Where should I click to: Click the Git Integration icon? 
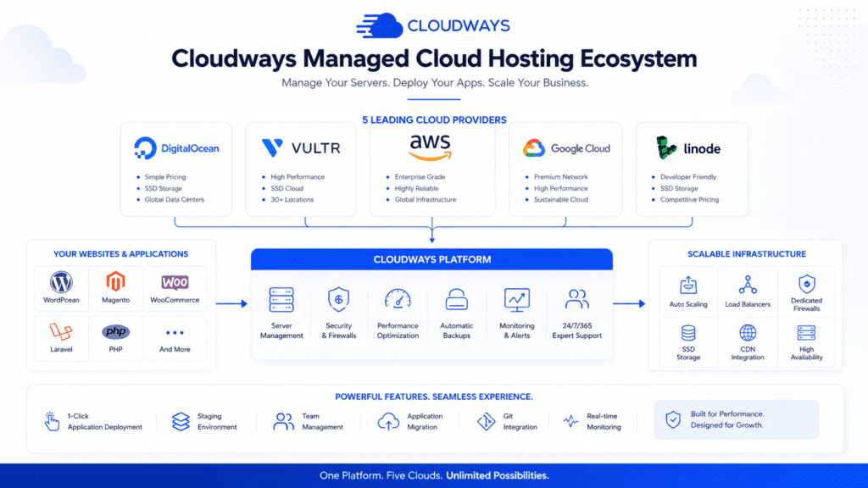(486, 421)
